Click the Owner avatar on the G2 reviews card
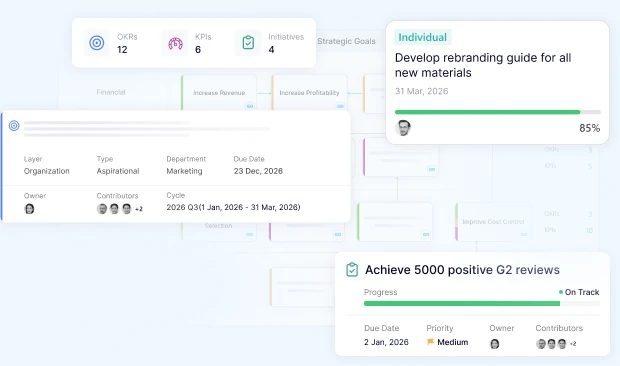This screenshot has width=620, height=366. click(495, 344)
